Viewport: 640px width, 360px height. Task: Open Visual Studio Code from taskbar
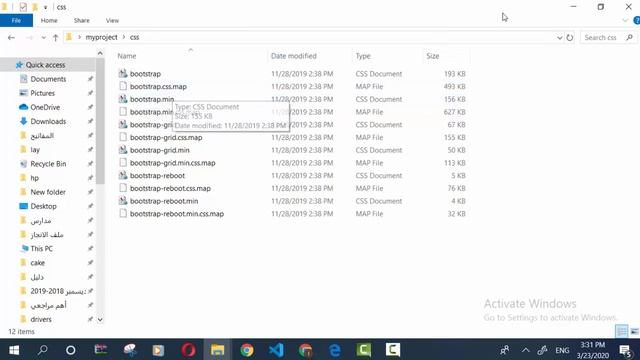click(x=276, y=350)
